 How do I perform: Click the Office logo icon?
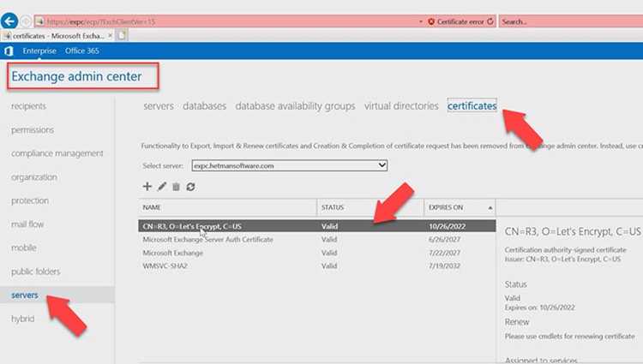click(9, 51)
